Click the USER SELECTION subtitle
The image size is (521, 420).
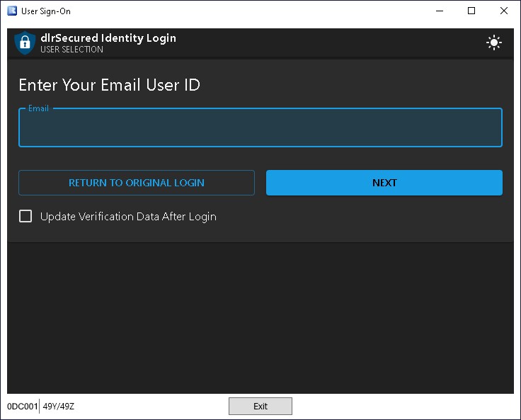71,50
